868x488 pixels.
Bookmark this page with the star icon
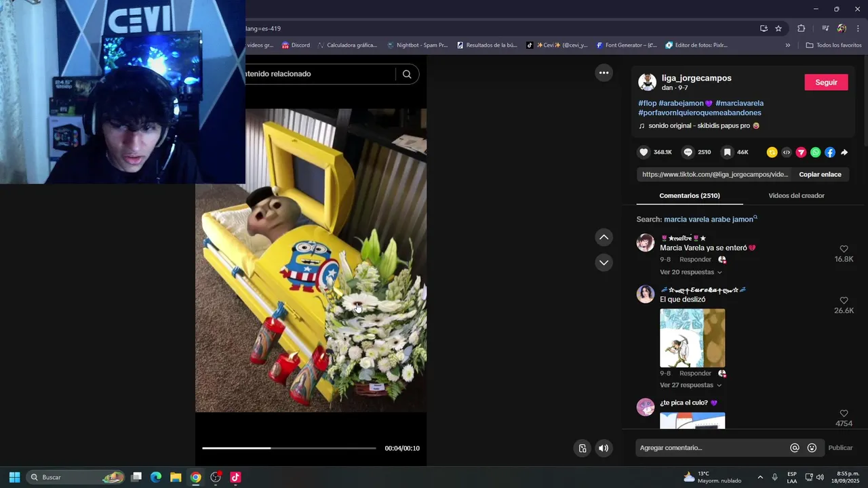coord(778,28)
